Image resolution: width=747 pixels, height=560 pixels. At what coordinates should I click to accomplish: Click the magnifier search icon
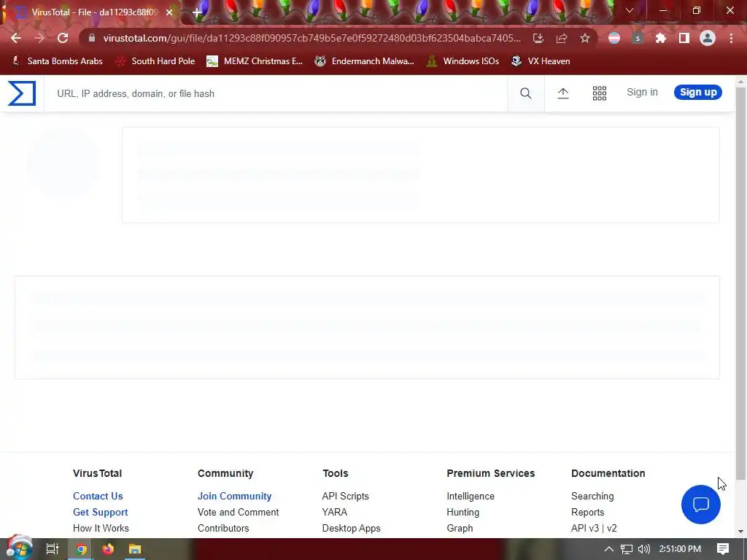click(525, 93)
